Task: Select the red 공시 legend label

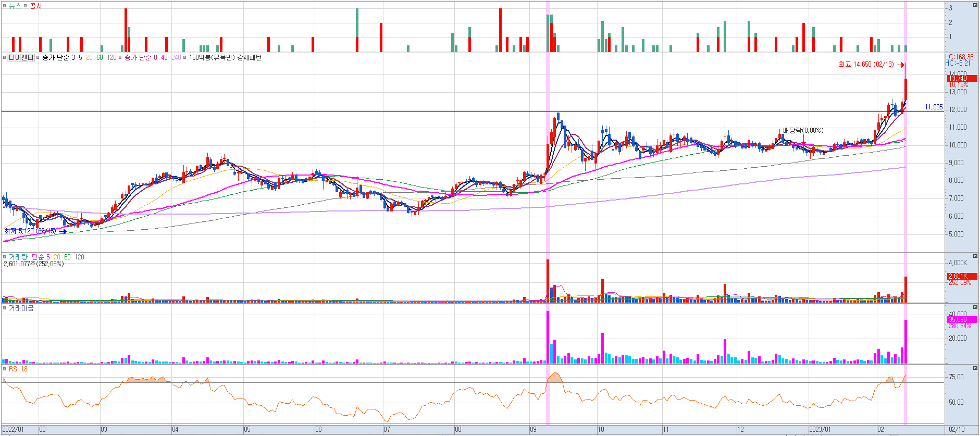Action: click(36, 6)
